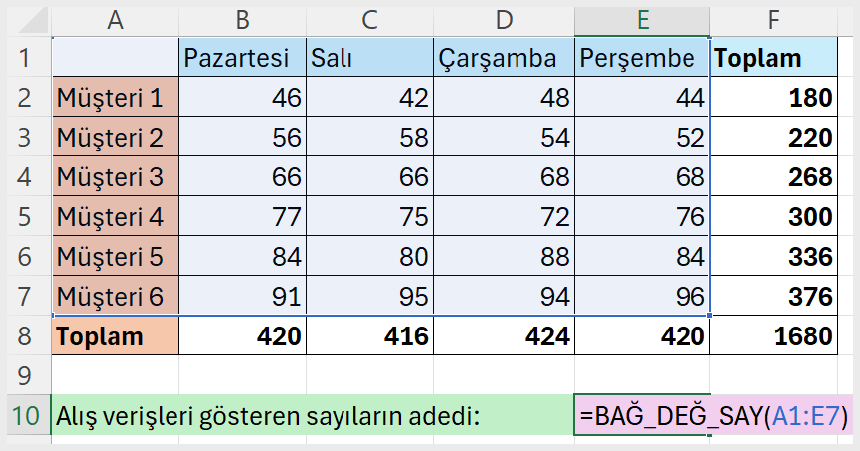Select column E header

pyautogui.click(x=642, y=21)
